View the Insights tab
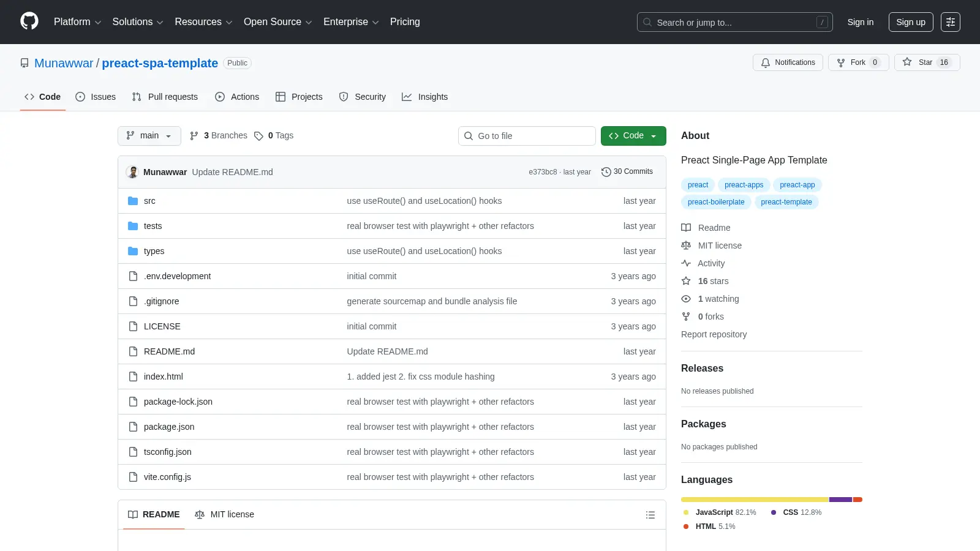 (x=425, y=97)
